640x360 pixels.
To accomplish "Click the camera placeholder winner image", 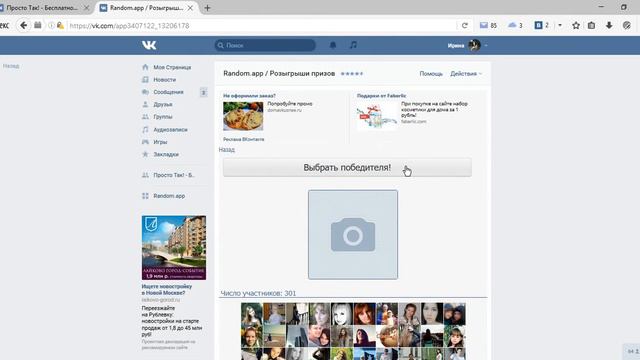I will (x=353, y=235).
